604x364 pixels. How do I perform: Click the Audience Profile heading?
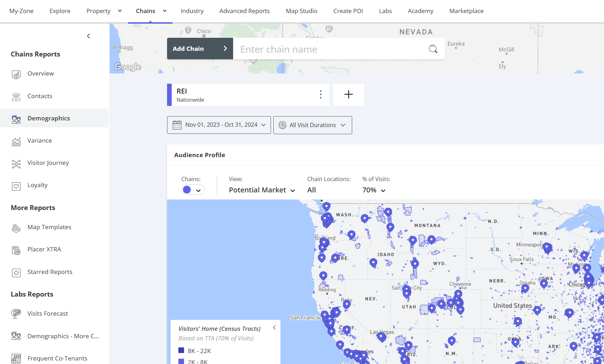(x=200, y=155)
